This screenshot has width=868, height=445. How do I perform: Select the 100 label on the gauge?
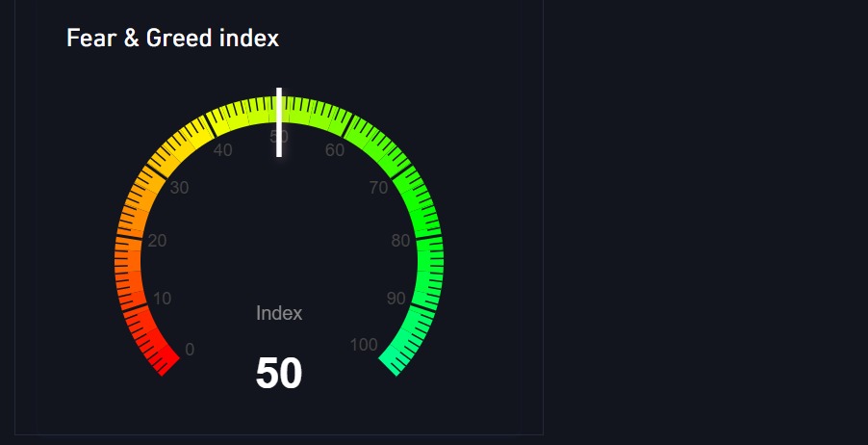(364, 346)
